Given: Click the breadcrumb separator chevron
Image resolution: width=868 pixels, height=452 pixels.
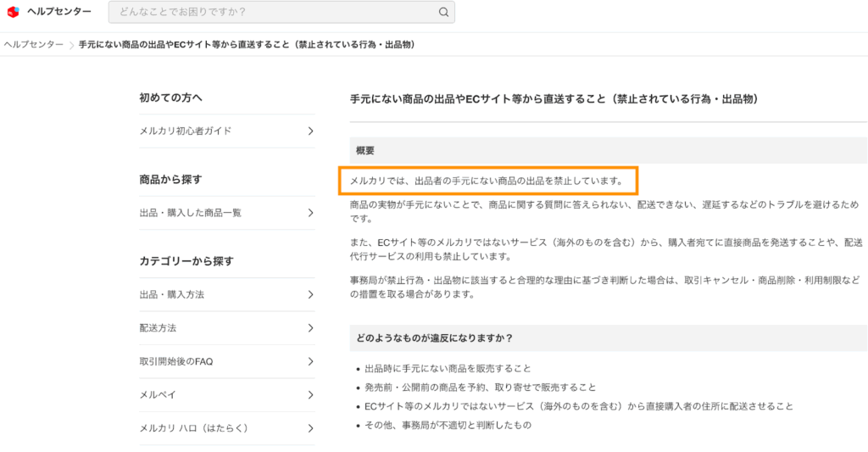Looking at the screenshot, I should pyautogui.click(x=71, y=44).
